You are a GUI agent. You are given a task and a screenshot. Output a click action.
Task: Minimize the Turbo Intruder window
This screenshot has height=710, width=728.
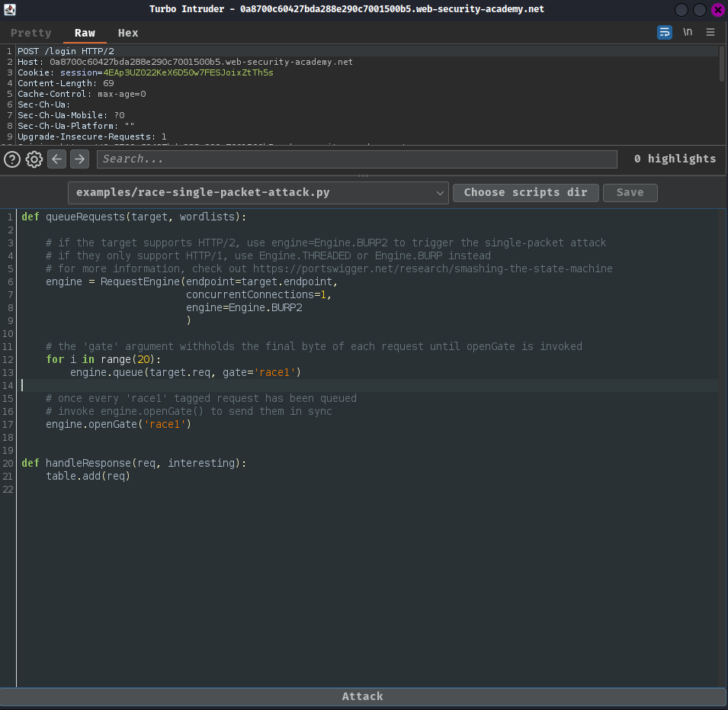[x=681, y=9]
